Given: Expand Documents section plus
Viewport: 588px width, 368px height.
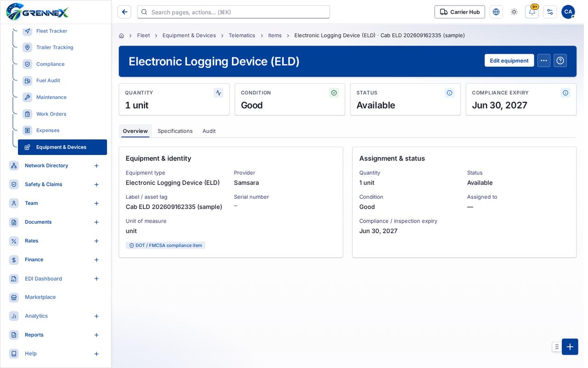Looking at the screenshot, I should click(96, 222).
